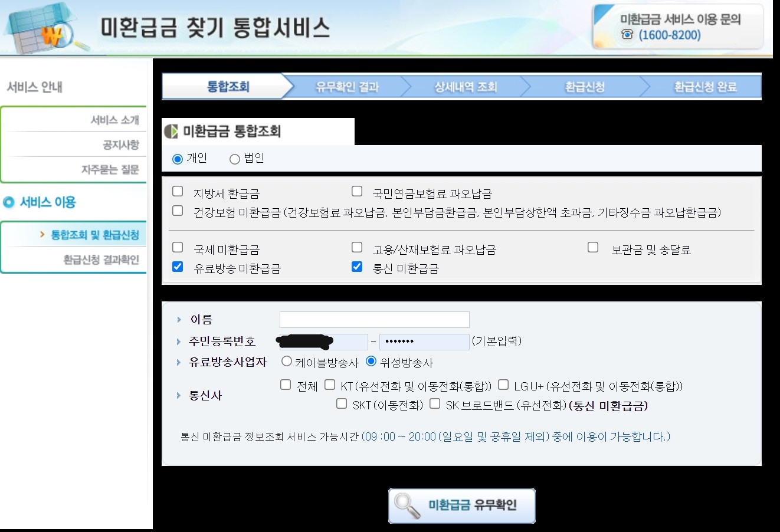Screen dimensions: 780x532
Task: Uncheck the 유료방송 미환급금 checkbox
Action: click(177, 267)
